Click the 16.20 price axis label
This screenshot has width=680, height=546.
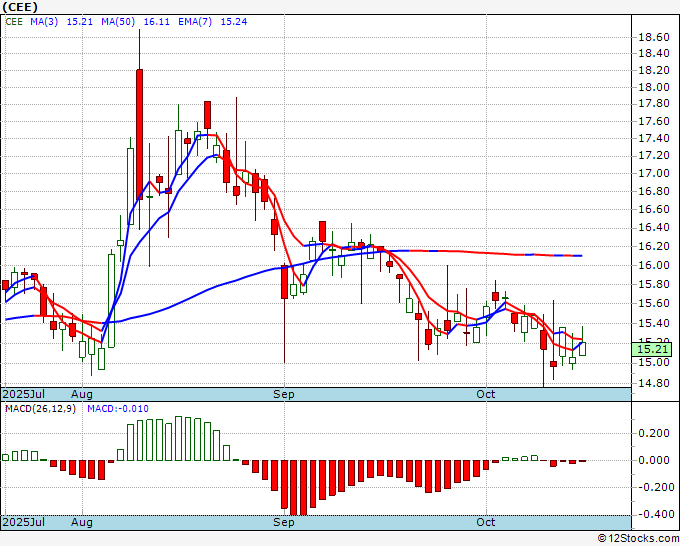[654, 246]
